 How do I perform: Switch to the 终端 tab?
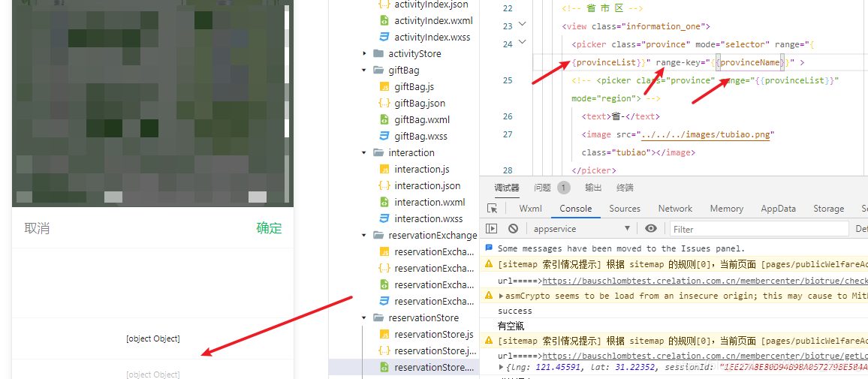coord(625,188)
